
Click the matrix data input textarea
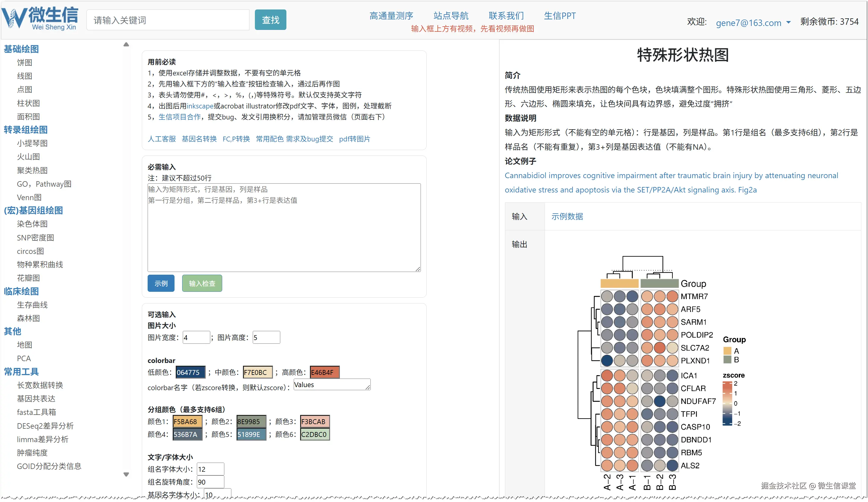(284, 227)
